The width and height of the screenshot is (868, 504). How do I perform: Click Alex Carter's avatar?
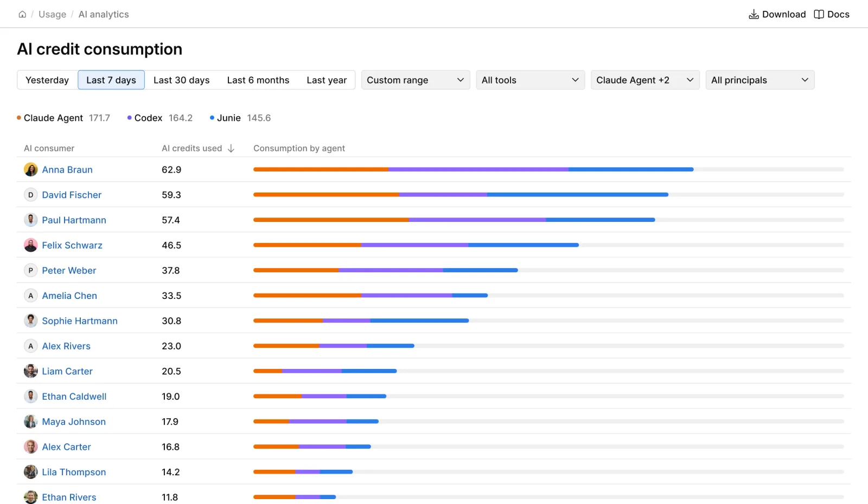click(x=31, y=447)
